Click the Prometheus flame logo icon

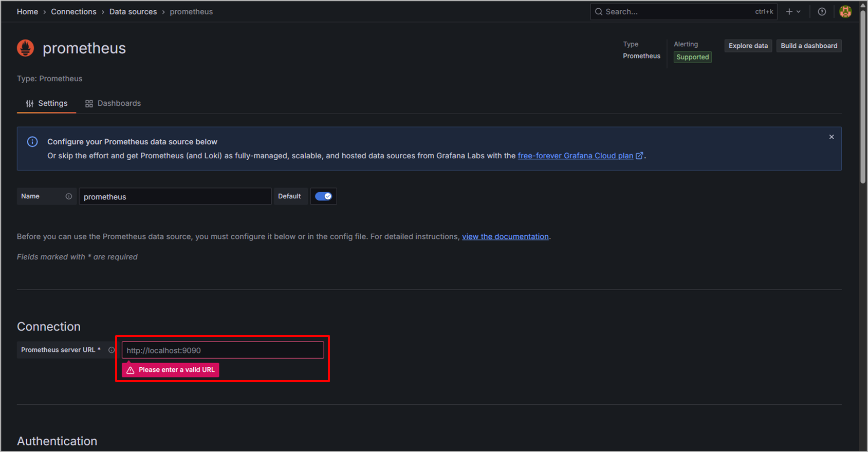(25, 48)
